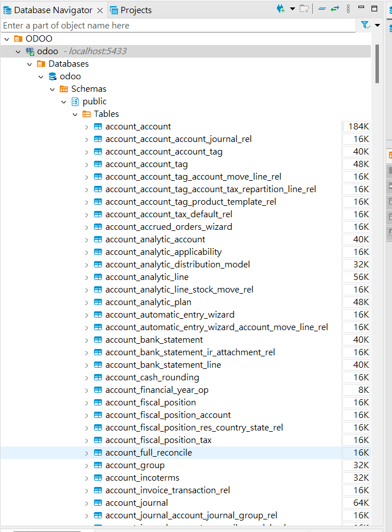Expand the account_analytic_account table

click(87, 240)
